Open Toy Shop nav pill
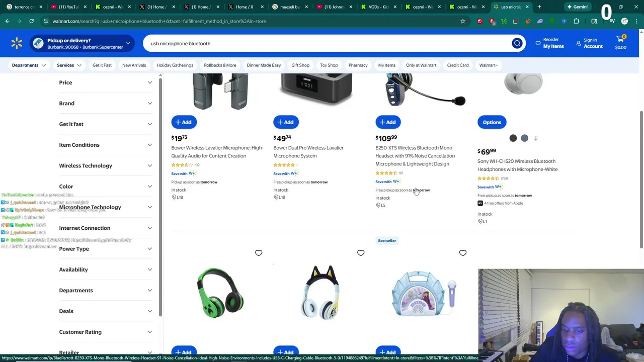The image size is (644, 362). click(x=329, y=65)
